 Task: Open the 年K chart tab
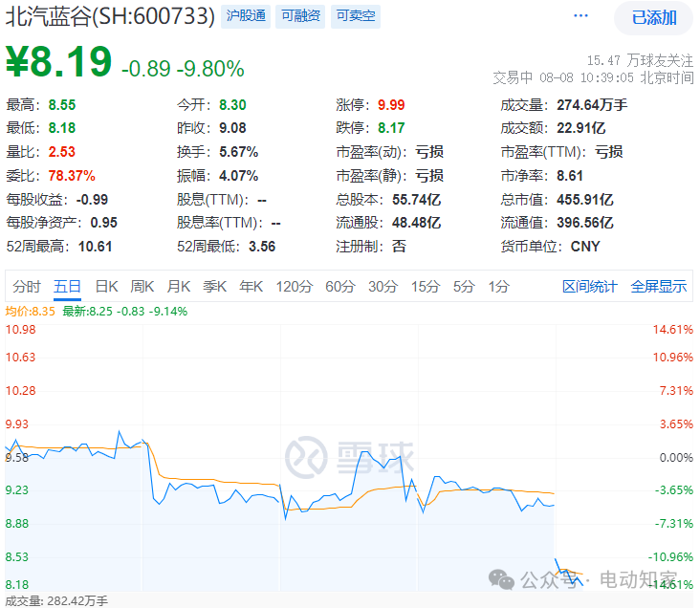coord(251,287)
